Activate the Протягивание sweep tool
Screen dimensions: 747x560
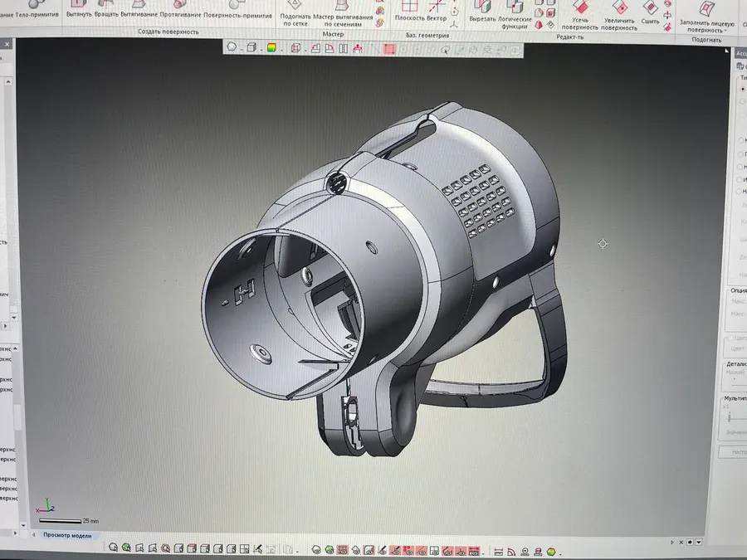(180, 8)
